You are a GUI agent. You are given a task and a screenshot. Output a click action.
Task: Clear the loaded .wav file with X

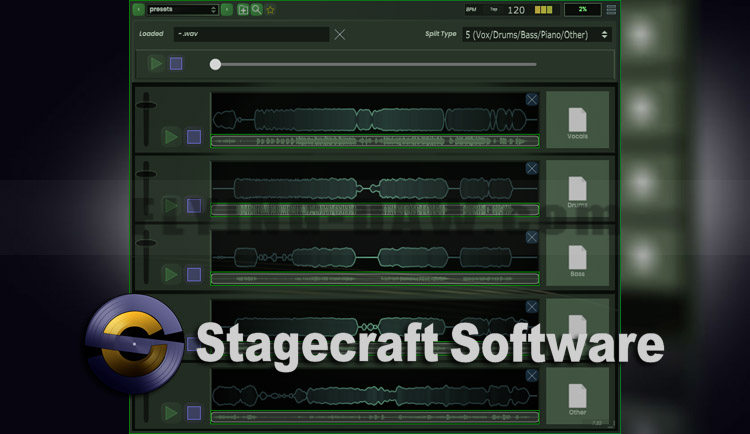pyautogui.click(x=340, y=34)
